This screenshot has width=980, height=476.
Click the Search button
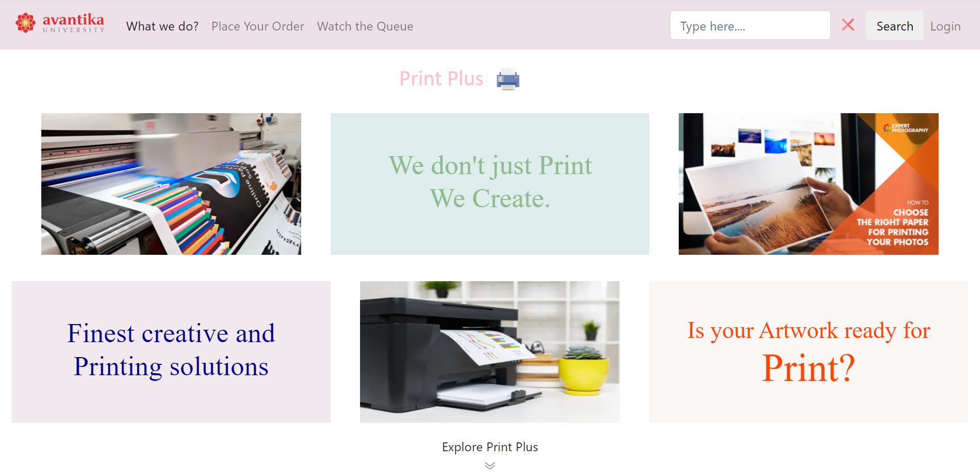895,25
